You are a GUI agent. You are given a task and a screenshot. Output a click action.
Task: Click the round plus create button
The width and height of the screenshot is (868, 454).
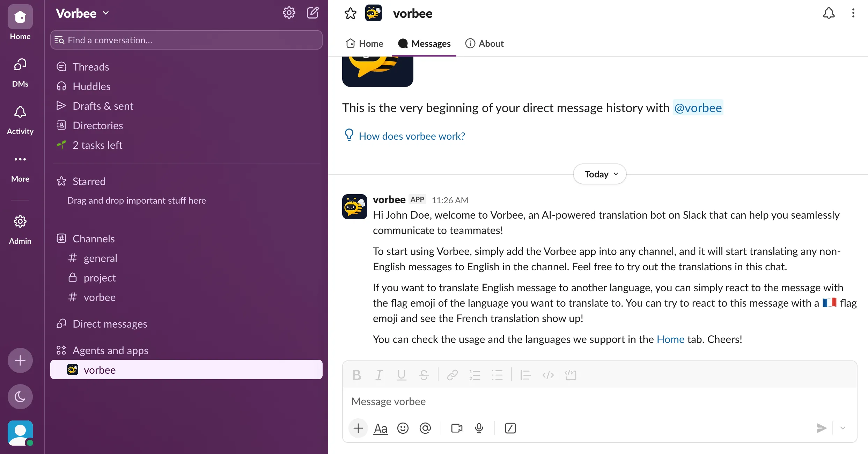(x=20, y=360)
